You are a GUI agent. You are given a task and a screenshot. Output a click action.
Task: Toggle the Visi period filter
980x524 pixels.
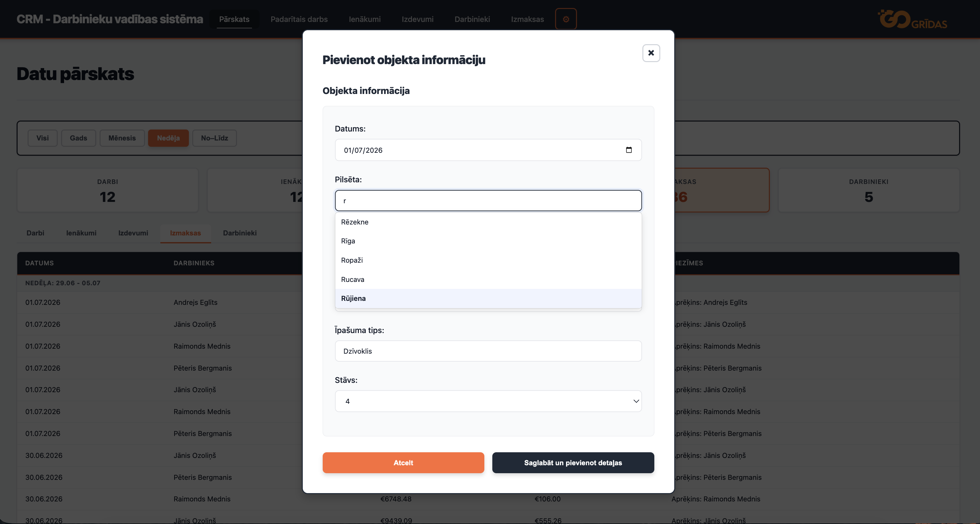click(42, 138)
